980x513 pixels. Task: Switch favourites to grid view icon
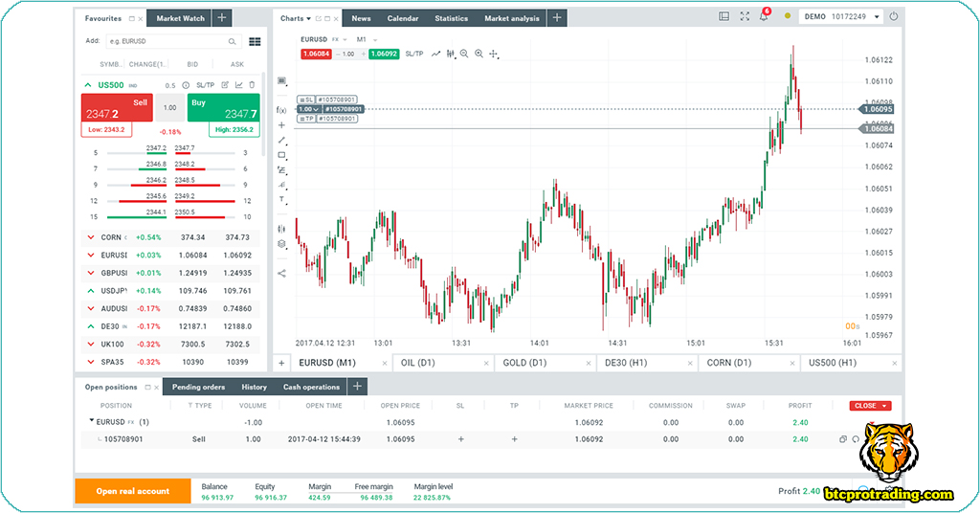(255, 42)
